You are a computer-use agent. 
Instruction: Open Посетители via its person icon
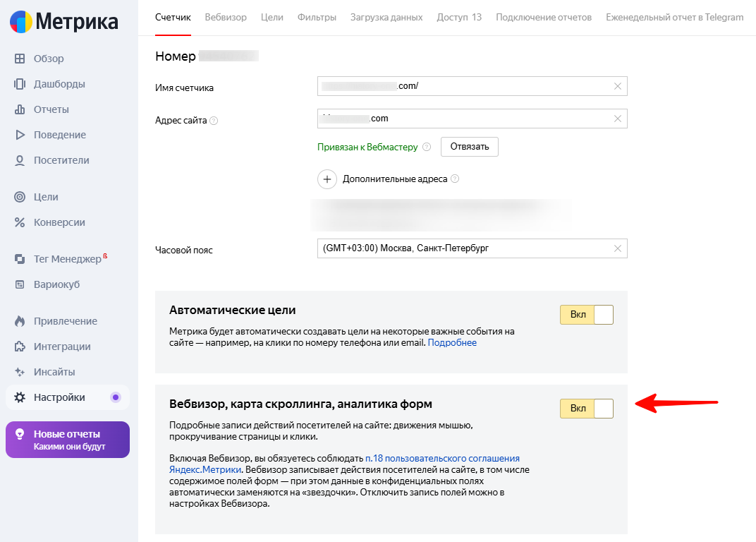[x=20, y=160]
